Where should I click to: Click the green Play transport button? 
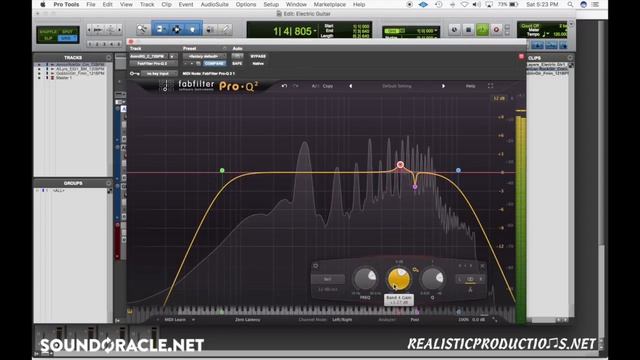482,30
